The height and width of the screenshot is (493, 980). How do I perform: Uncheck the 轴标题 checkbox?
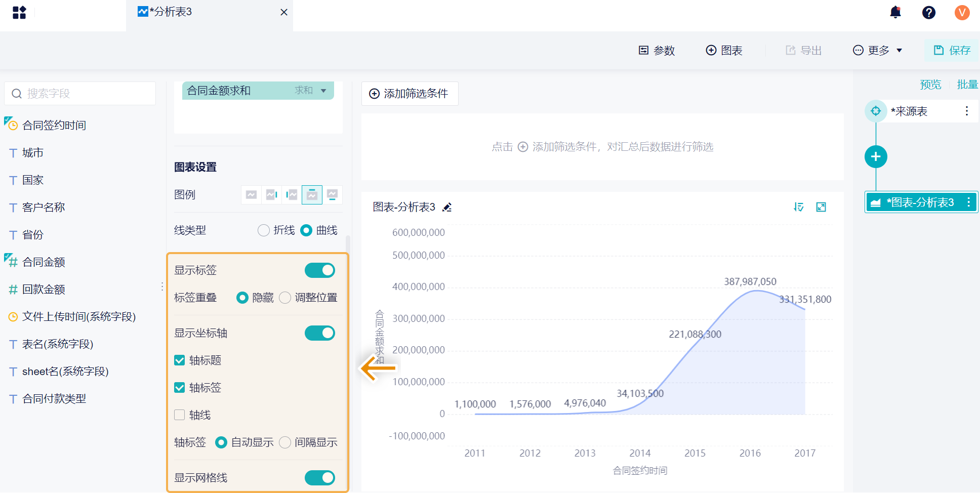pos(179,360)
